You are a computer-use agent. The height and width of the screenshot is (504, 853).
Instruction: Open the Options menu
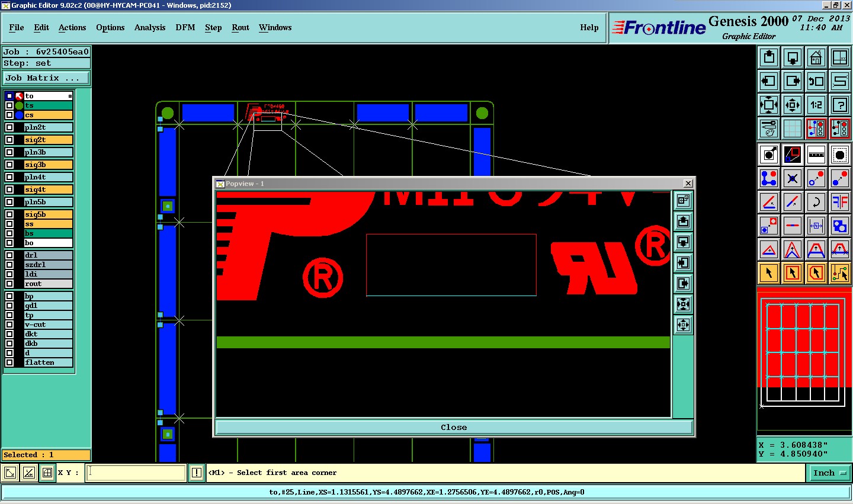click(x=110, y=27)
